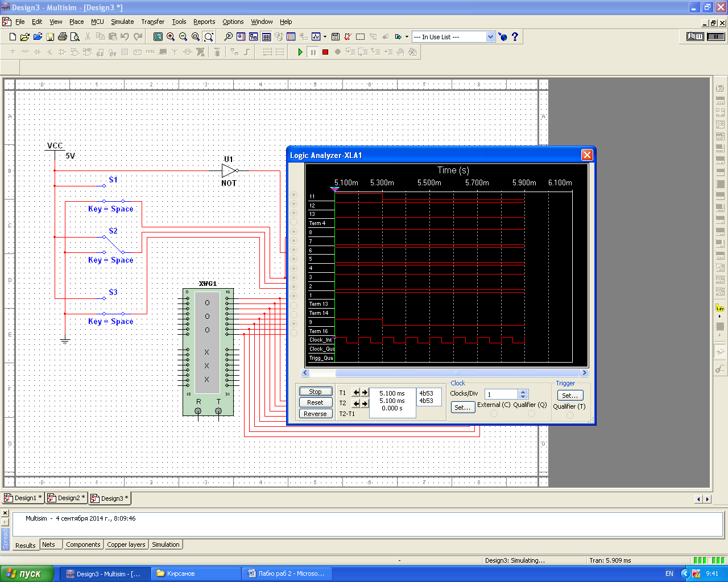This screenshot has width=728, height=582.
Task: Move cursor T2 right
Action: point(365,404)
